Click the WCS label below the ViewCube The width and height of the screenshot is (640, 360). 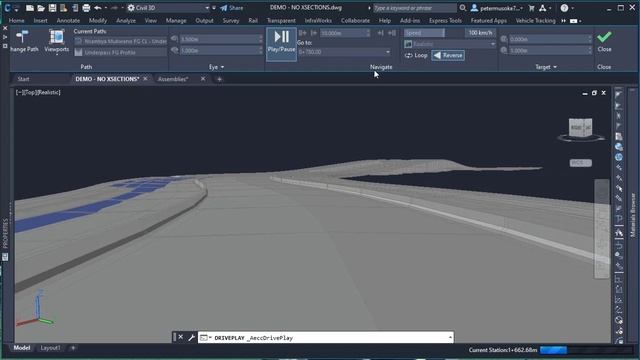coord(580,163)
